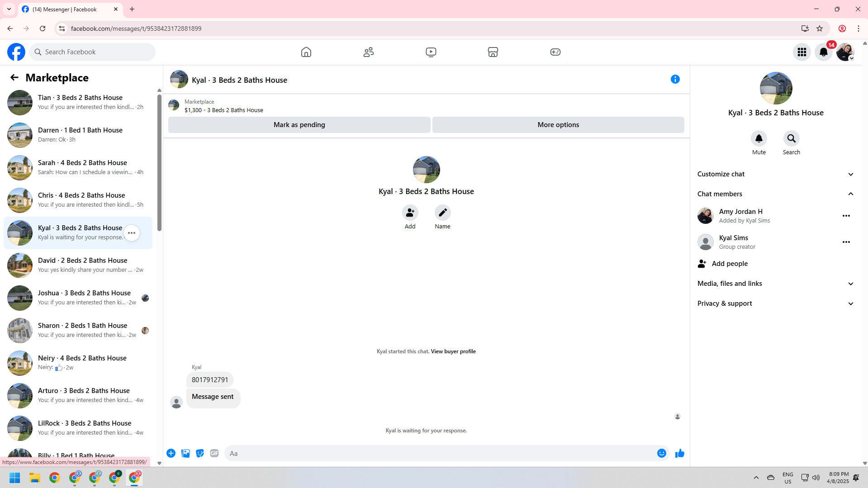Open the Chrome browser menu three dots
This screenshot has width=868, height=488.
click(859, 28)
